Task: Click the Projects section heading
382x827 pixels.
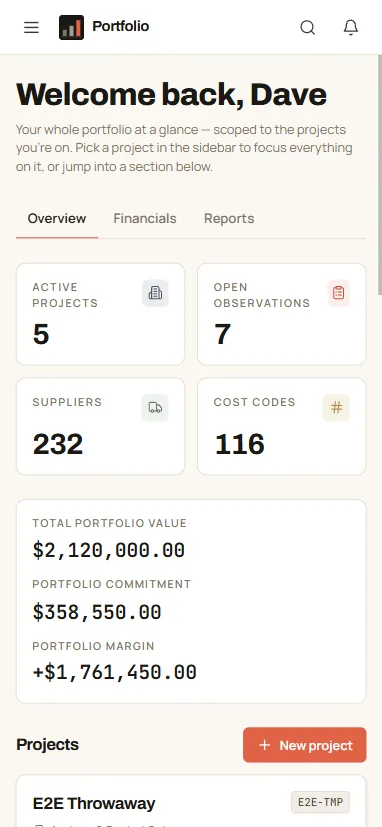Action: pyautogui.click(x=47, y=745)
